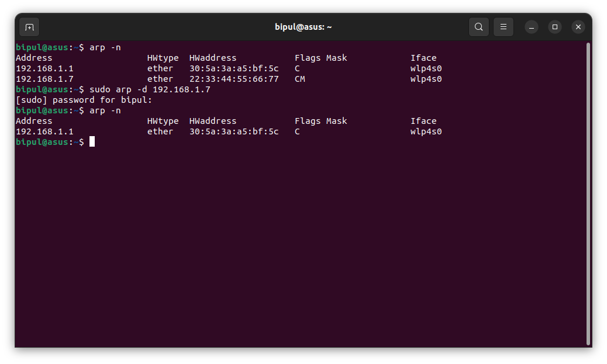Open the terminal options menu icon

click(x=503, y=27)
